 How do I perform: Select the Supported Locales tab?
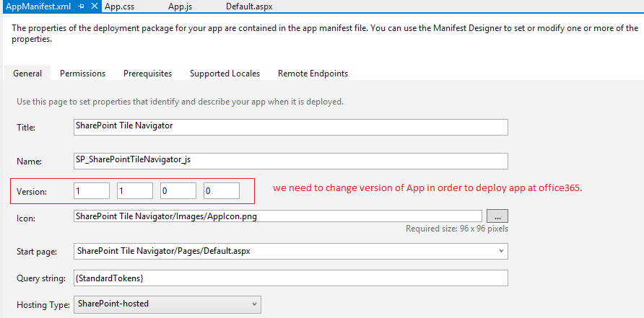click(x=225, y=74)
